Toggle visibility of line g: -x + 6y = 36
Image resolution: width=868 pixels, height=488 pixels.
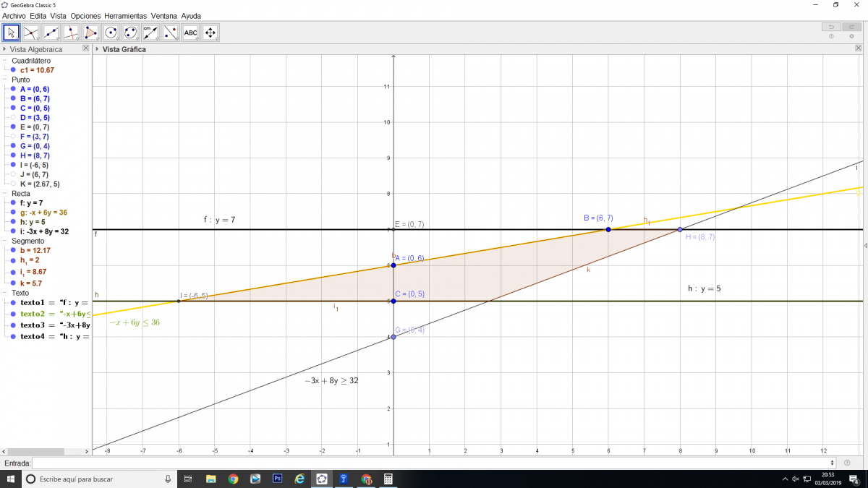coord(13,213)
